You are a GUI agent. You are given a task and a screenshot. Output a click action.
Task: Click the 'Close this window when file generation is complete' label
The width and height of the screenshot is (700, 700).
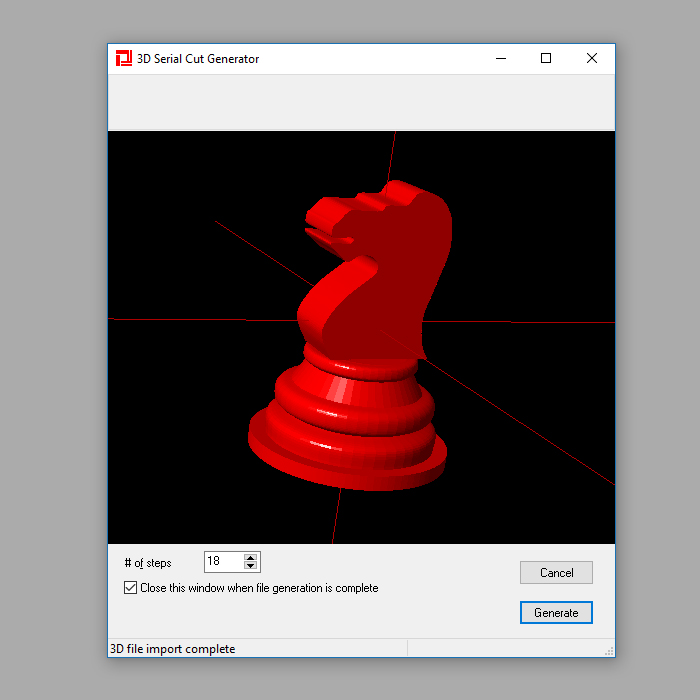click(x=259, y=588)
